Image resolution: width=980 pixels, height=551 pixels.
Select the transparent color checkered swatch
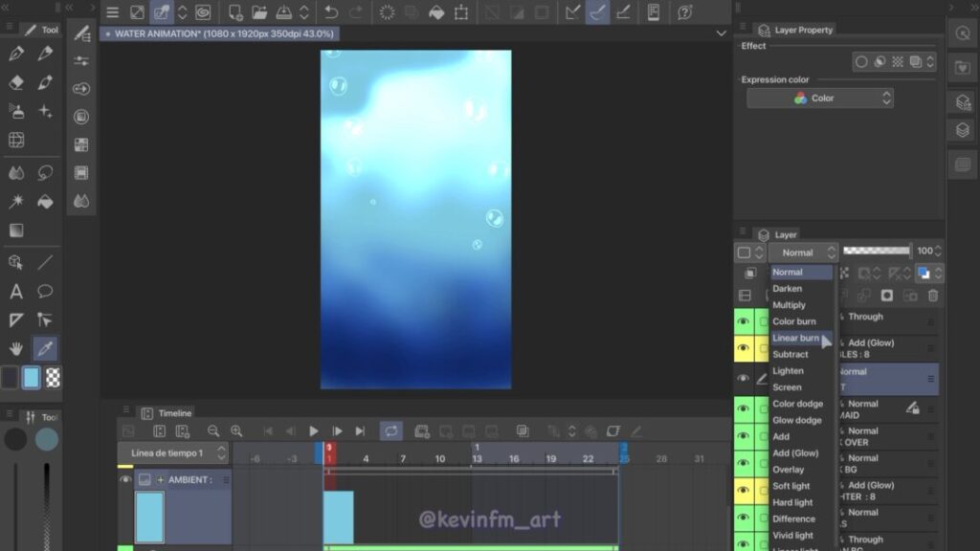(54, 378)
